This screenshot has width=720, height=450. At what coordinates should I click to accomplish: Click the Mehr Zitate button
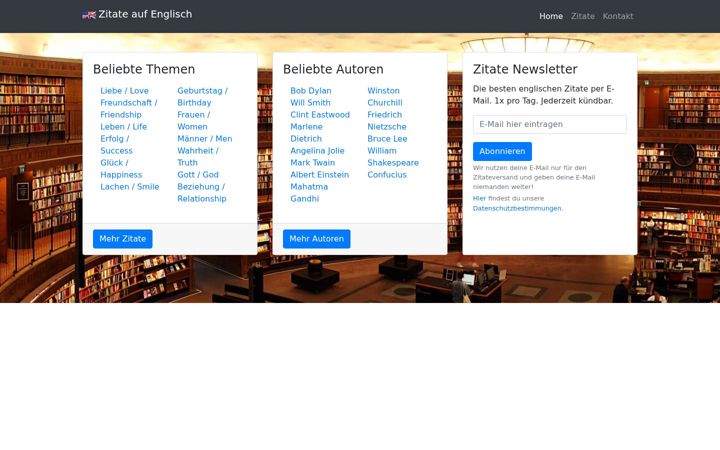coord(123,239)
